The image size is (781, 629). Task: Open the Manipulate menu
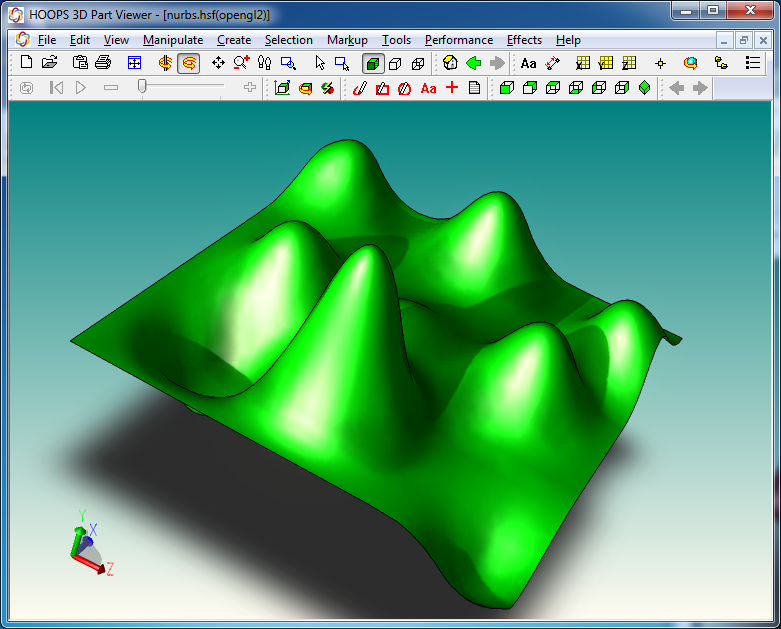point(173,40)
